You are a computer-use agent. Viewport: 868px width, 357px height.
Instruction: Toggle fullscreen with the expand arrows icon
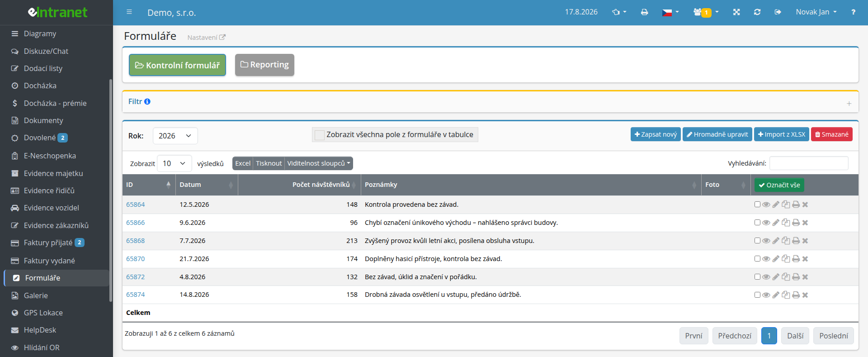coord(736,12)
